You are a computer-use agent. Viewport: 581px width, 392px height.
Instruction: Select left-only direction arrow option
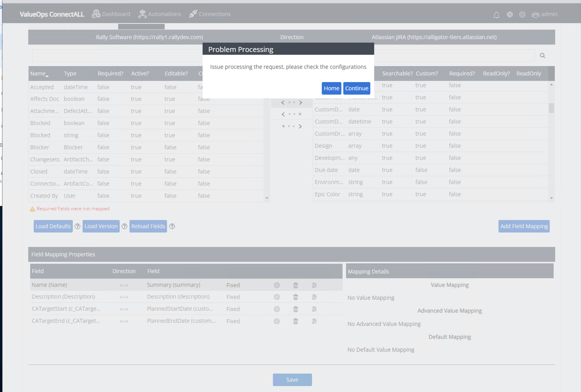[292, 114]
